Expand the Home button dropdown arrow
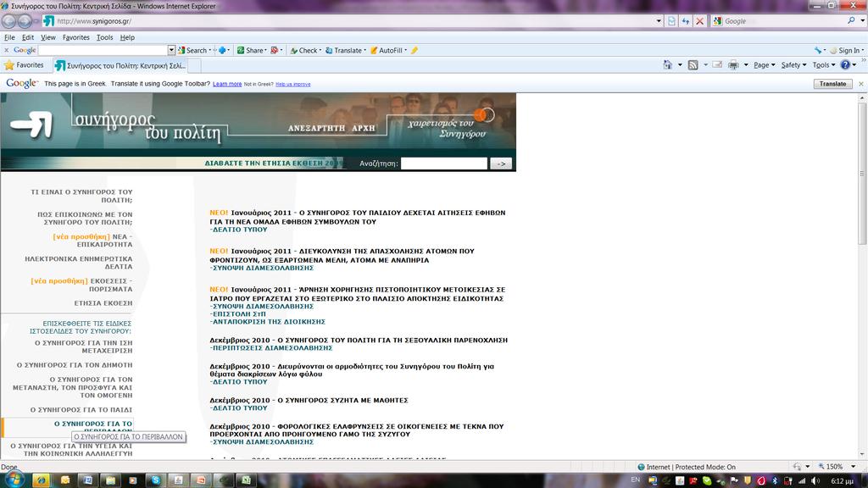The image size is (868, 488). pyautogui.click(x=680, y=65)
